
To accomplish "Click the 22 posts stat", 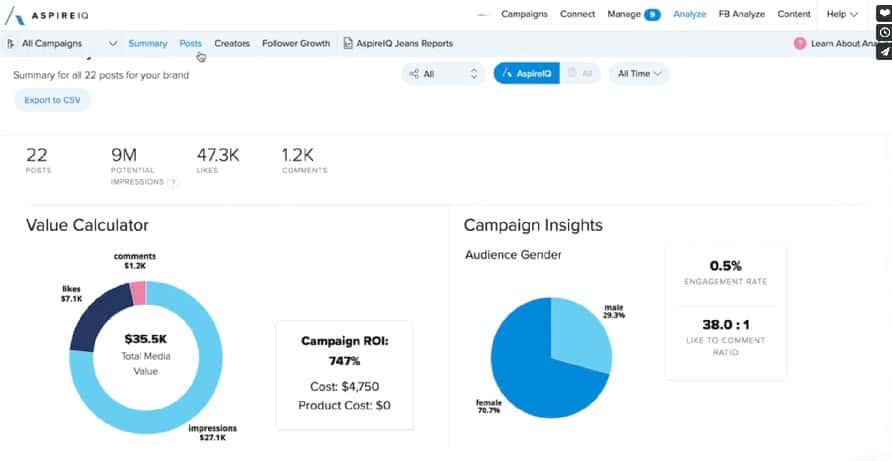I will point(38,161).
